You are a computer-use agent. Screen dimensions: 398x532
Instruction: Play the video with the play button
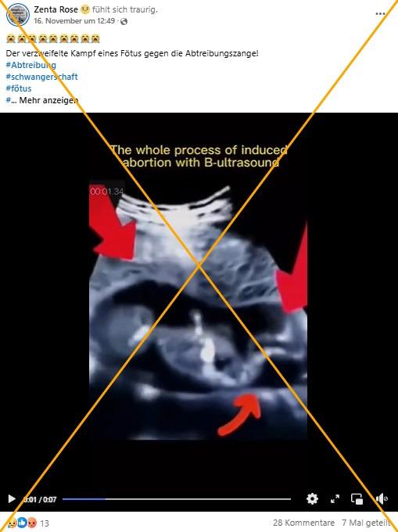12,499
